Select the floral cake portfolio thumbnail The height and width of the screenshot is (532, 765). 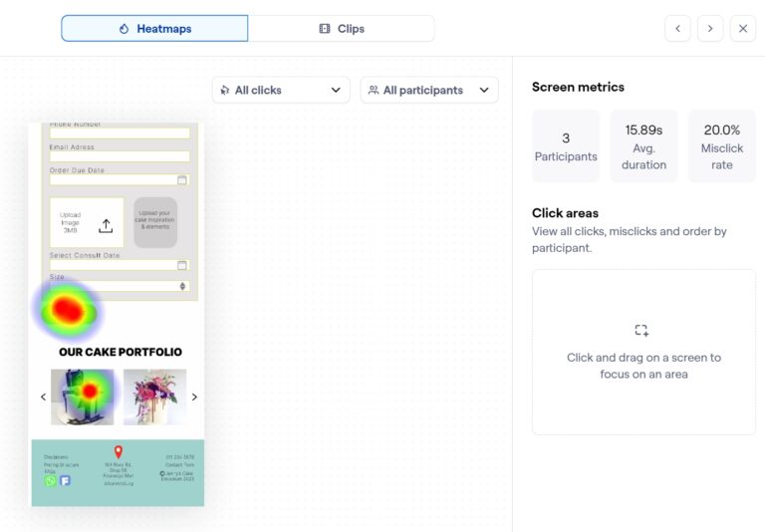154,397
